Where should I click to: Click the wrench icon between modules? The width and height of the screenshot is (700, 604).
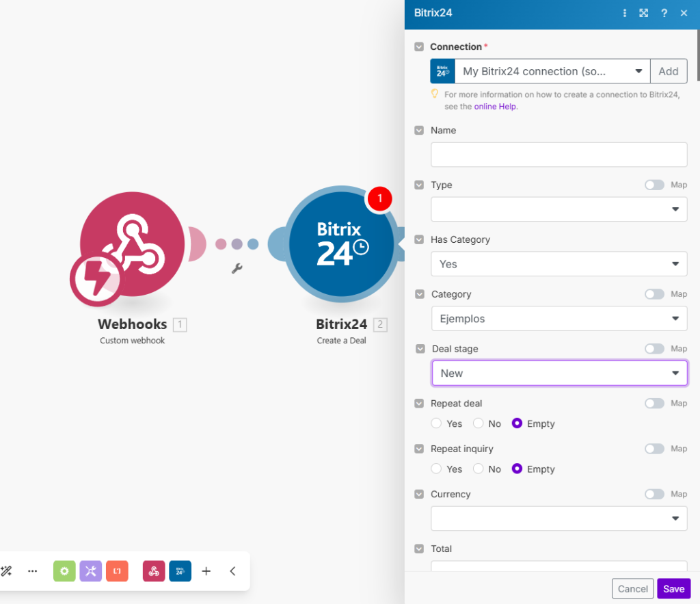(x=237, y=269)
